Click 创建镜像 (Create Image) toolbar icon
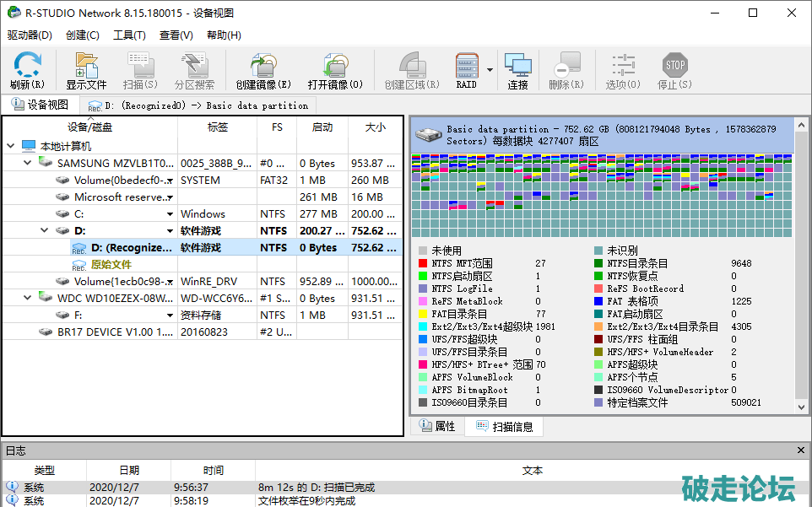 (x=263, y=70)
